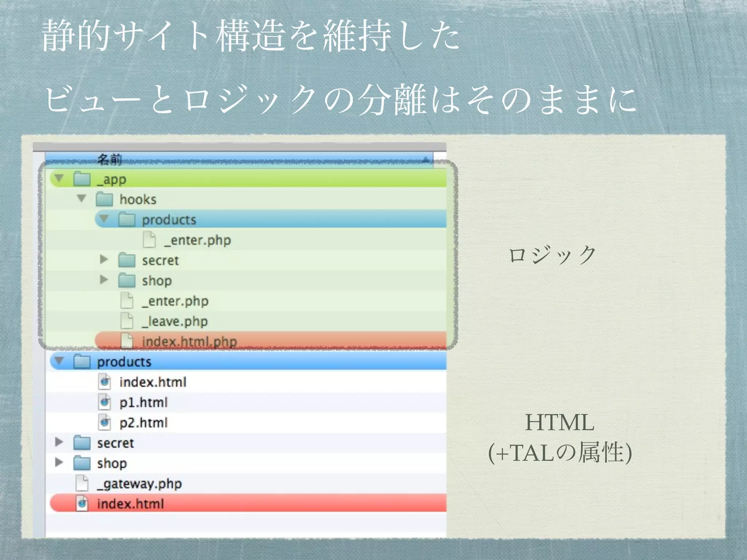The height and width of the screenshot is (560, 747).
Task: Click the top-level products folder icon
Action: point(82,362)
